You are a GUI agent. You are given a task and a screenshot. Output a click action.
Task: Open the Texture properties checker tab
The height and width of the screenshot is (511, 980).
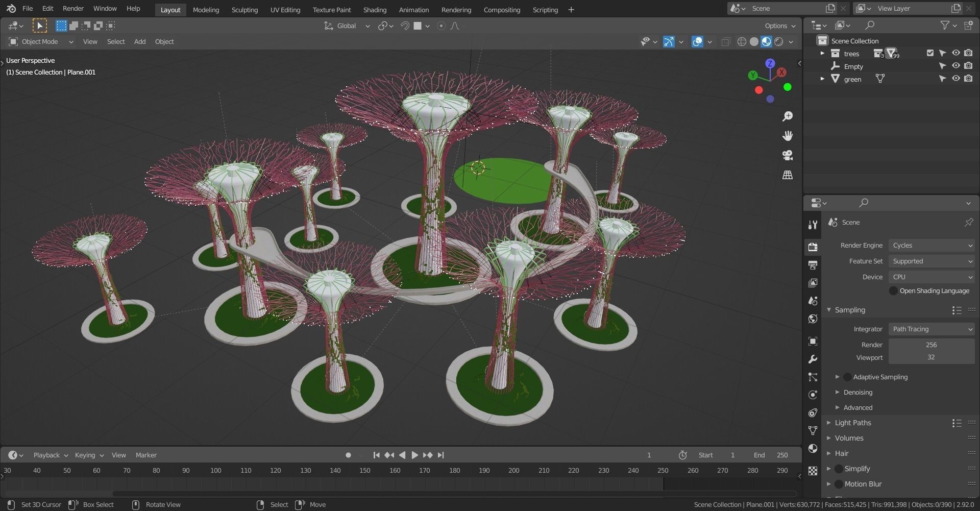click(813, 471)
